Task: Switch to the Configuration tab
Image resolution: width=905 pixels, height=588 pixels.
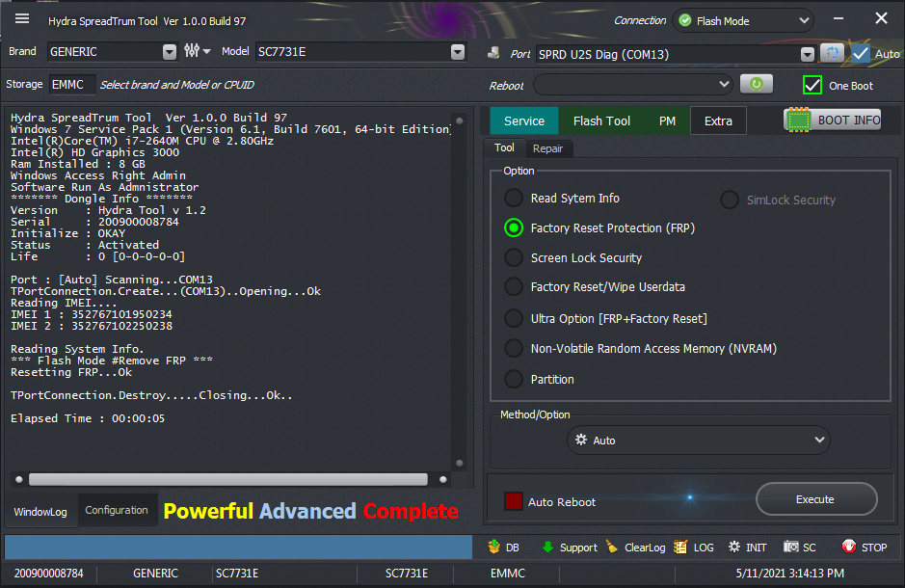Action: [117, 510]
